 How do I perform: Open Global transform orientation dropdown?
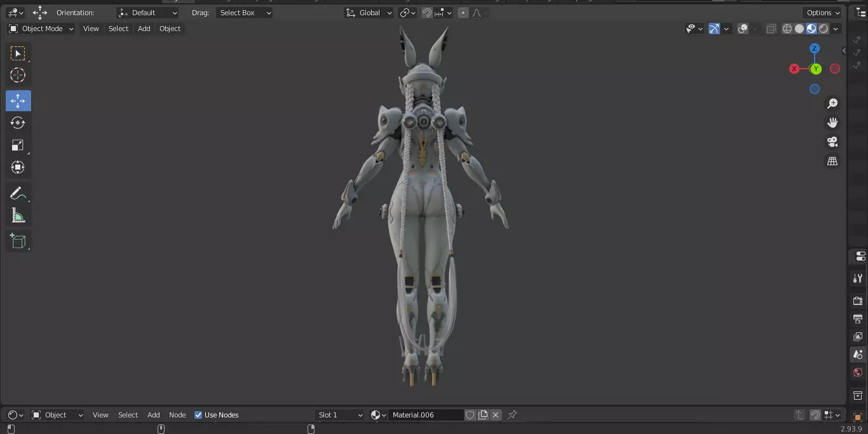pos(369,13)
